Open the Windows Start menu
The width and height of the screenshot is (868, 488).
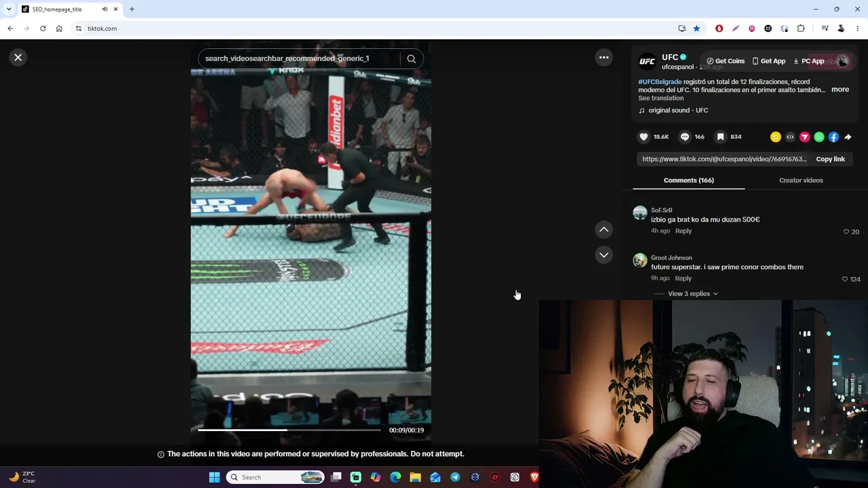point(214,477)
